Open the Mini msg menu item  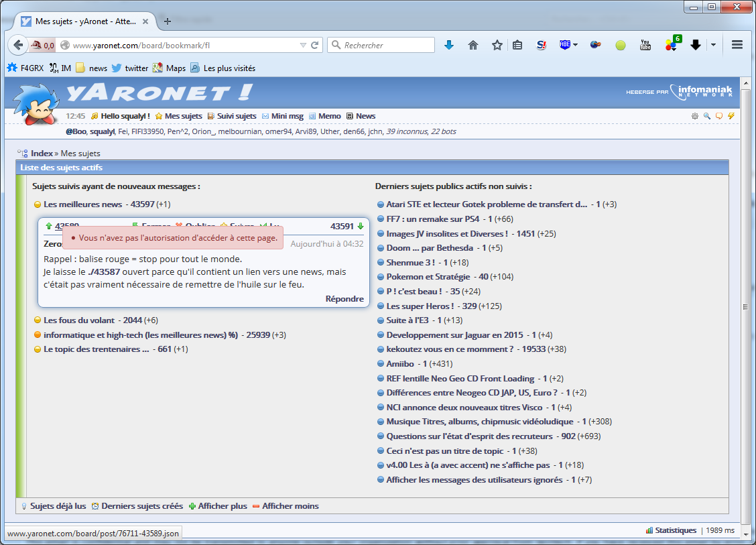(287, 116)
